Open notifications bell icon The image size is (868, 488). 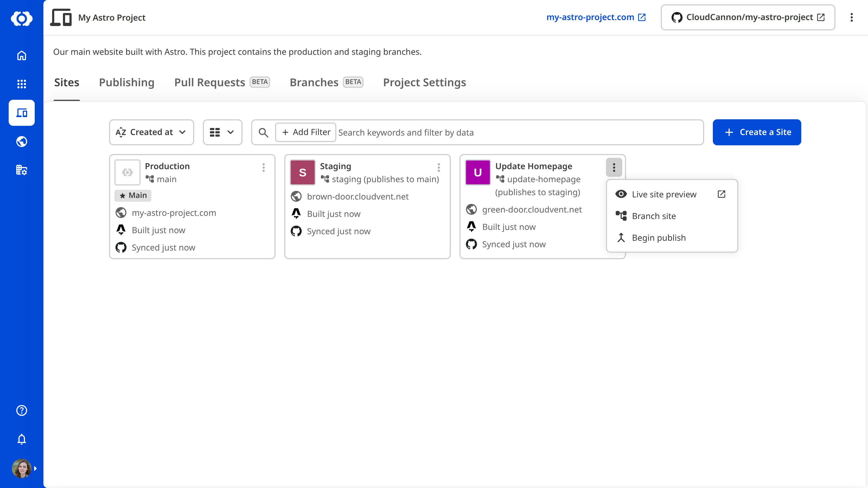22,439
